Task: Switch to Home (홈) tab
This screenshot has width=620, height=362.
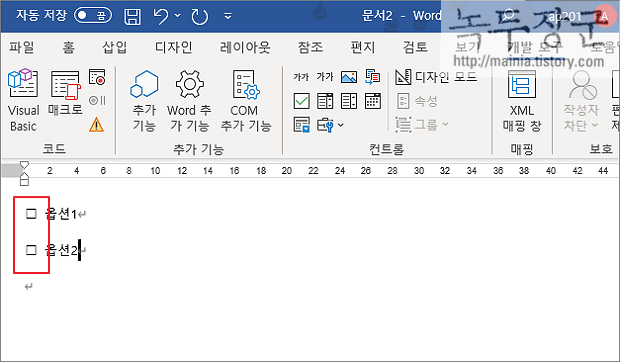Action: (68, 48)
